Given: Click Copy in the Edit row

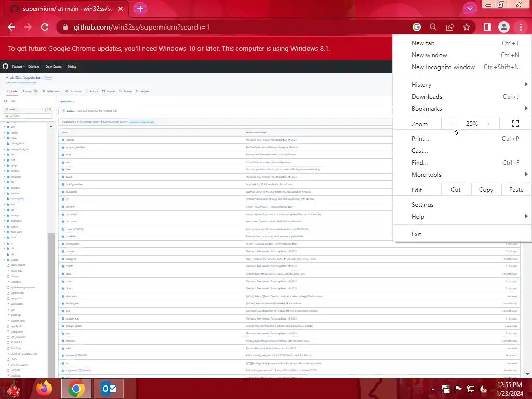Looking at the screenshot, I should point(486,190).
